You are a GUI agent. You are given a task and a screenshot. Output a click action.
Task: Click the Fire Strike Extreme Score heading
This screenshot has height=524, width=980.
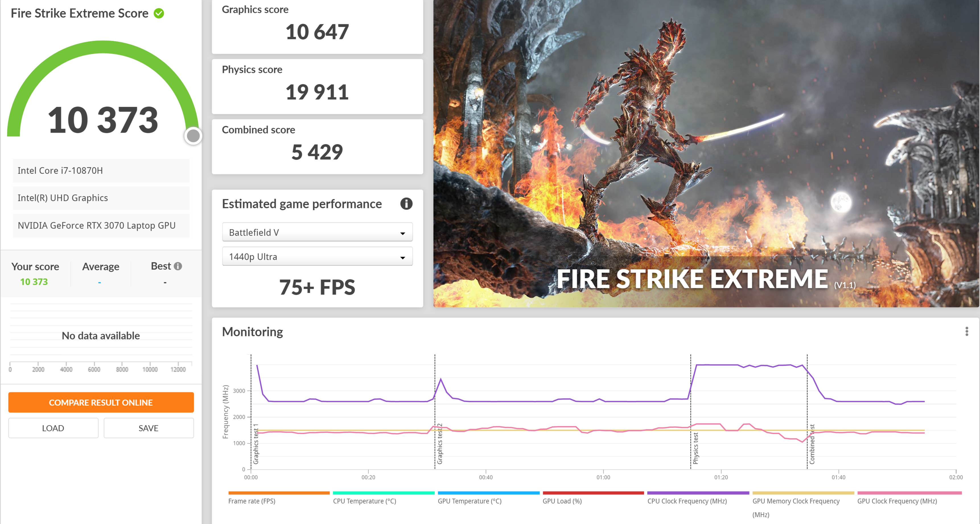point(79,13)
